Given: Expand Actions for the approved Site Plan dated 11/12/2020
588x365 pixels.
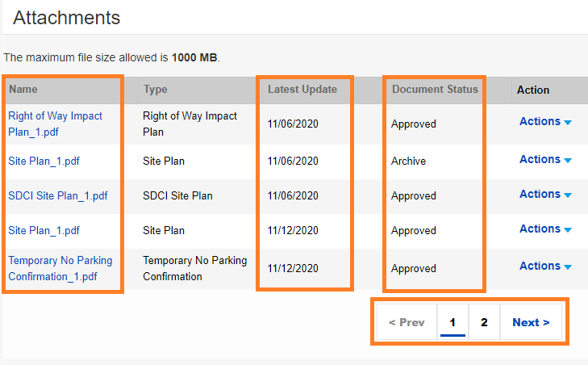Looking at the screenshot, I should (x=545, y=229).
